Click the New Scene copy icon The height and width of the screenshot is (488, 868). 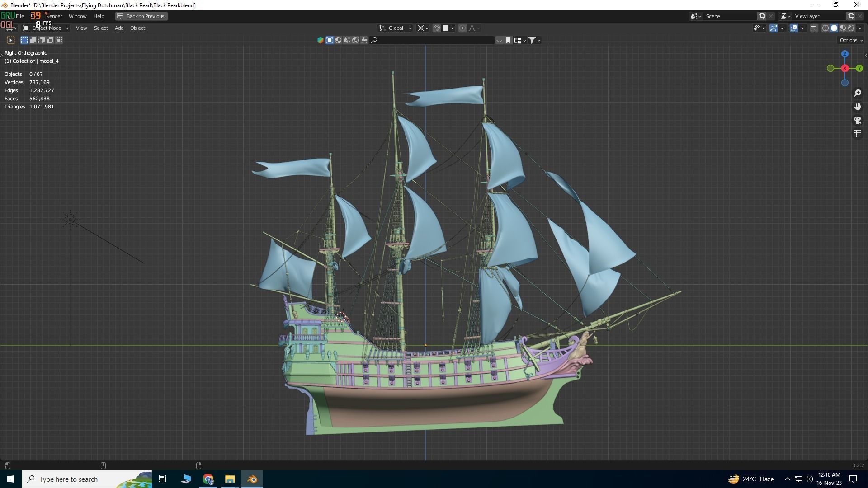(x=762, y=16)
